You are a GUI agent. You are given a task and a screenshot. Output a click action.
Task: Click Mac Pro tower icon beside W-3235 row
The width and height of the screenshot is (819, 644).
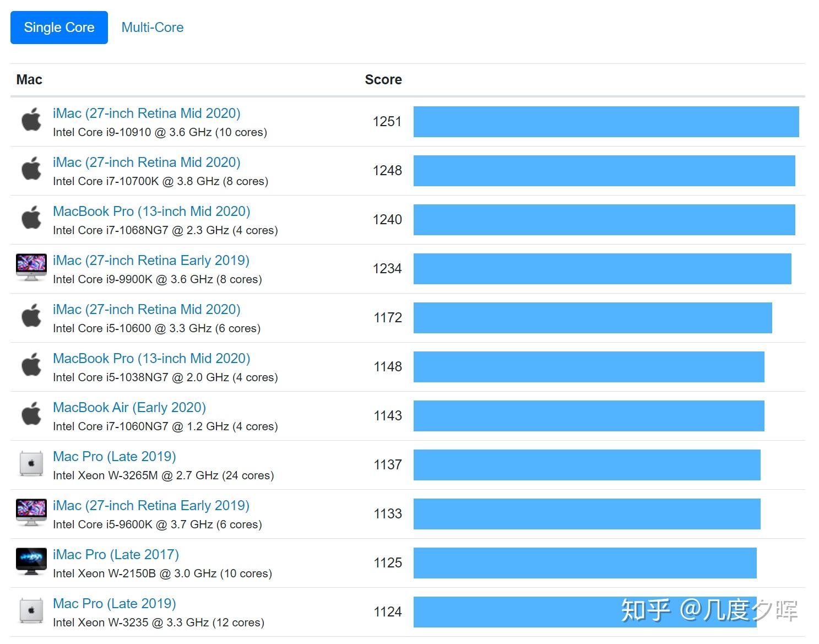tap(31, 610)
